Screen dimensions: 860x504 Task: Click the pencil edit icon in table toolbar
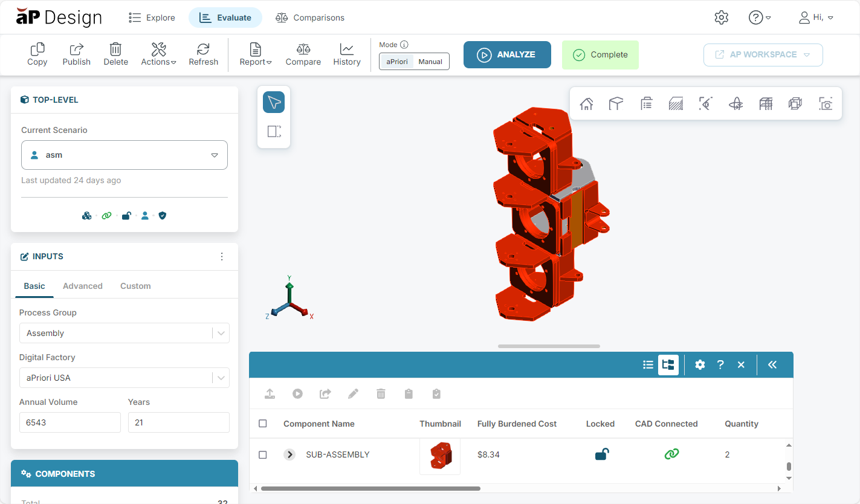point(353,394)
